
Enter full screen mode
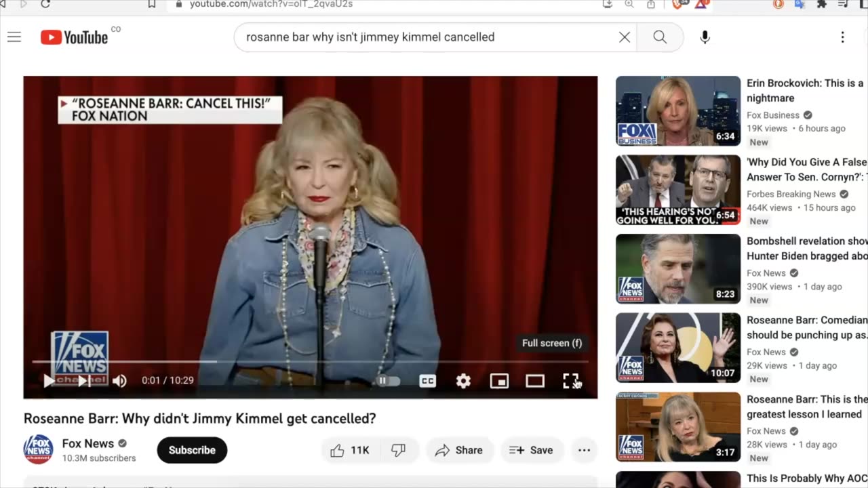(x=571, y=381)
